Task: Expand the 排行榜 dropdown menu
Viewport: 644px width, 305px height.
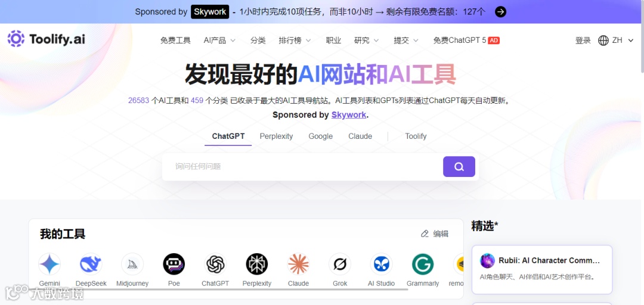Action: coord(295,41)
